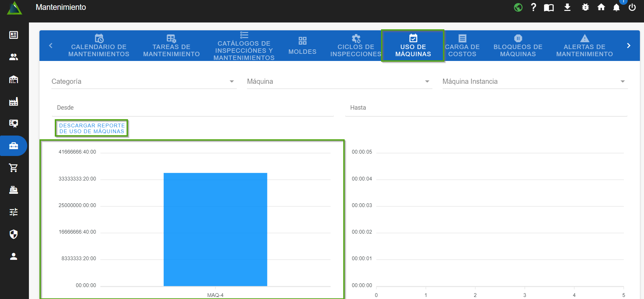Click the blue MAQ-4 bar in chart
Viewport: 644px width, 299px height.
pyautogui.click(x=215, y=229)
